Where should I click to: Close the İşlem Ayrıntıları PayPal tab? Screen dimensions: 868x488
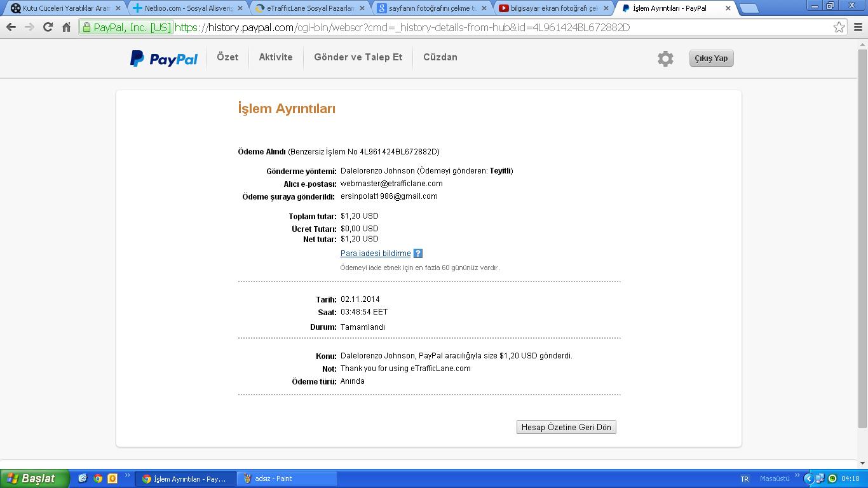(728, 8)
